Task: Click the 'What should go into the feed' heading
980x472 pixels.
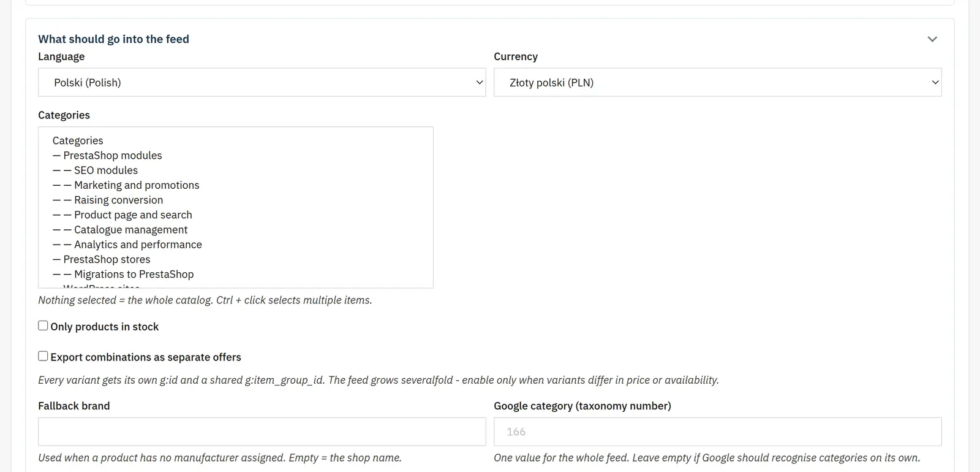Action: coord(113,39)
